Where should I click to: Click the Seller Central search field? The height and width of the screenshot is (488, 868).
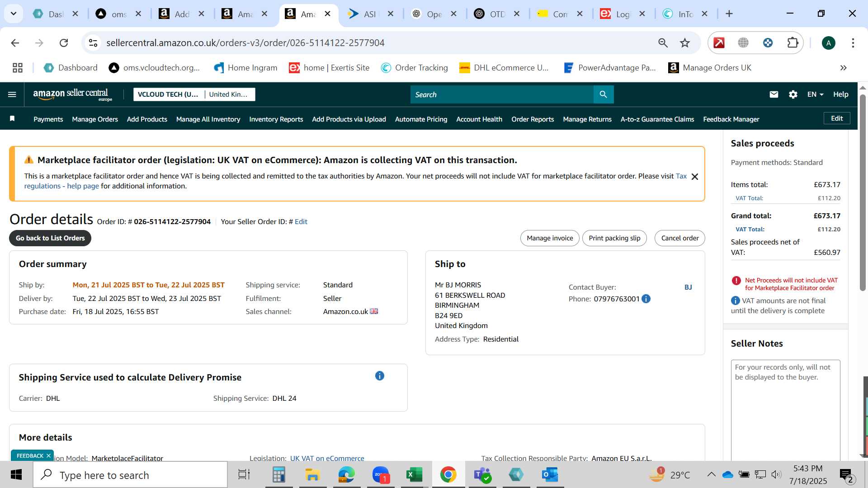pos(502,94)
